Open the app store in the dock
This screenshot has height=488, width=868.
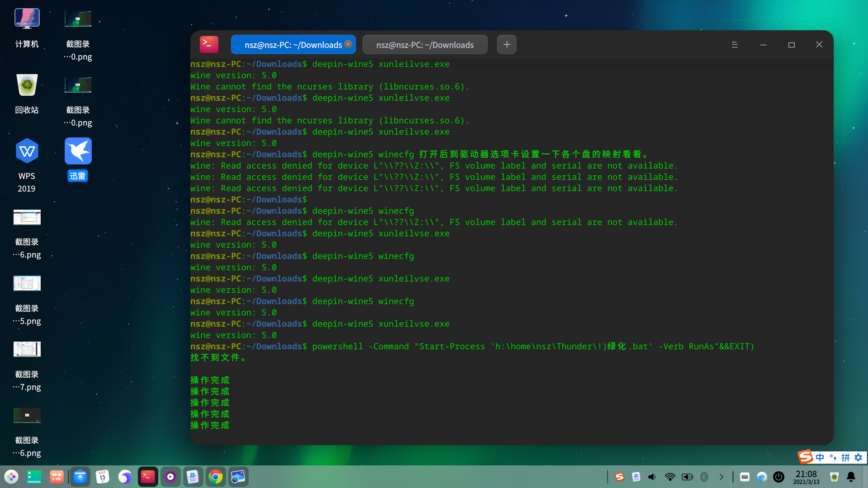click(80, 477)
